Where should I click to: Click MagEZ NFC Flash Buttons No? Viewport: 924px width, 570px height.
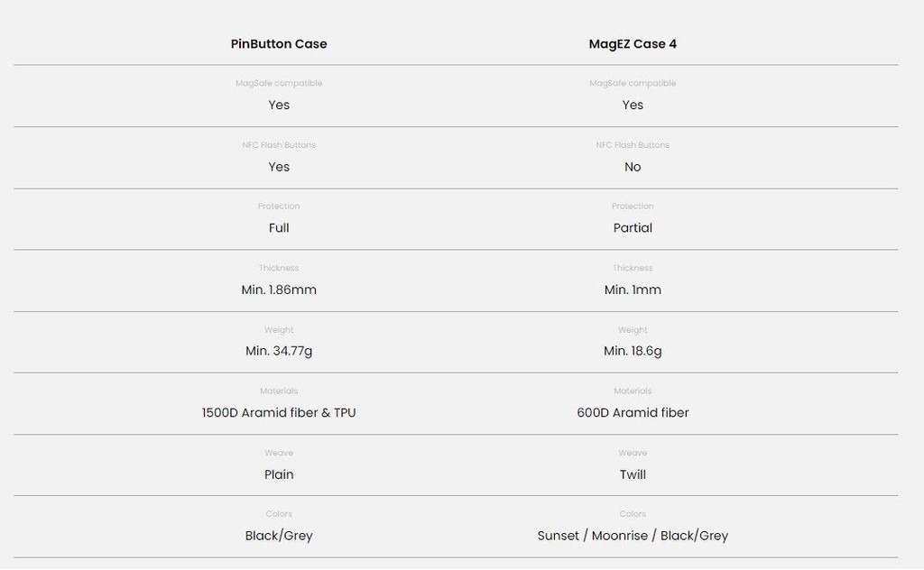pos(633,167)
